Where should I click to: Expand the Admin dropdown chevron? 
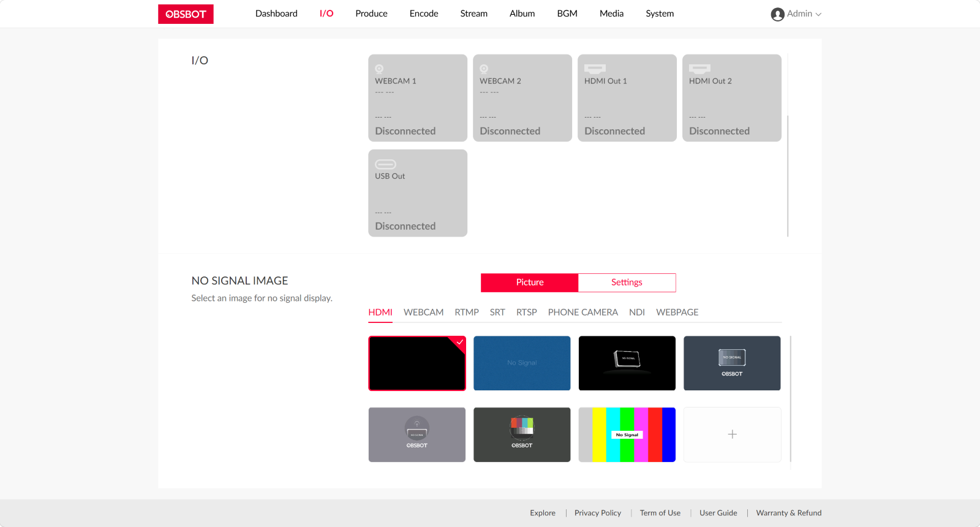(x=818, y=14)
